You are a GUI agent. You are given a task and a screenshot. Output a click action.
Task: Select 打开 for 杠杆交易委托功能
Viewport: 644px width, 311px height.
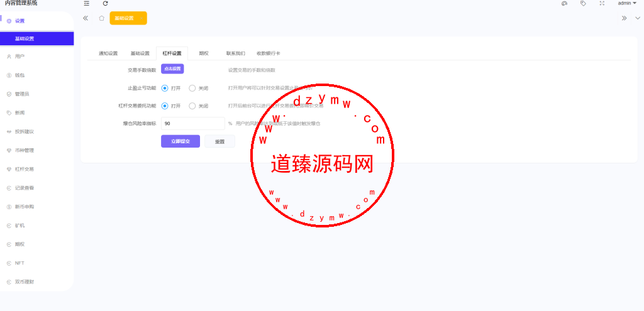[171, 106]
